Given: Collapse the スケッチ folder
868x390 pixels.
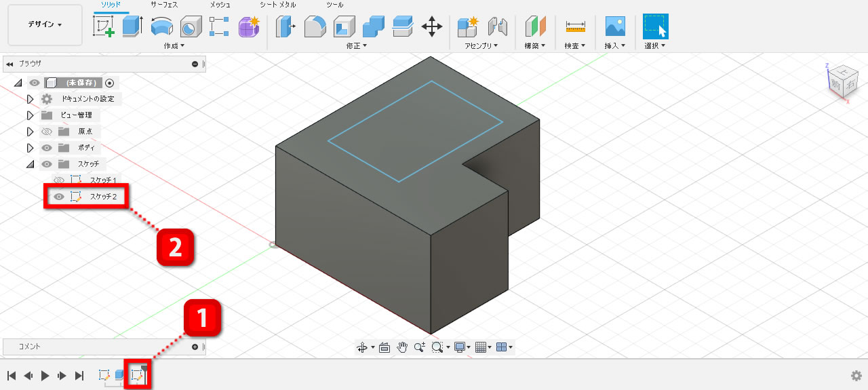Looking at the screenshot, I should [30, 164].
